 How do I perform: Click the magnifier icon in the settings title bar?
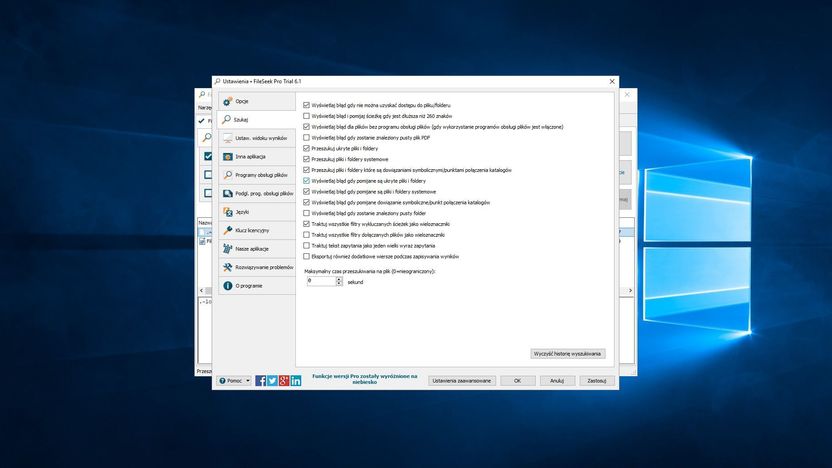pyautogui.click(x=218, y=81)
